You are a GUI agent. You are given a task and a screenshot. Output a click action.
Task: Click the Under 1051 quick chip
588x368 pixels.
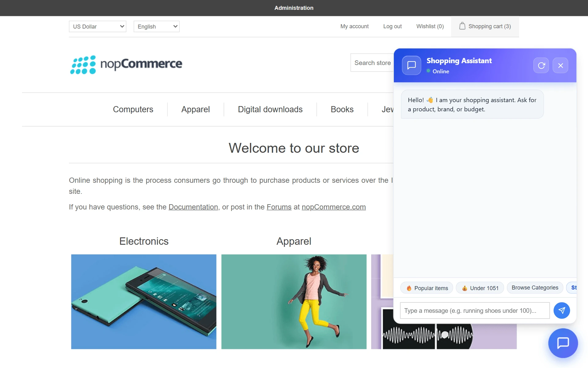(x=480, y=288)
